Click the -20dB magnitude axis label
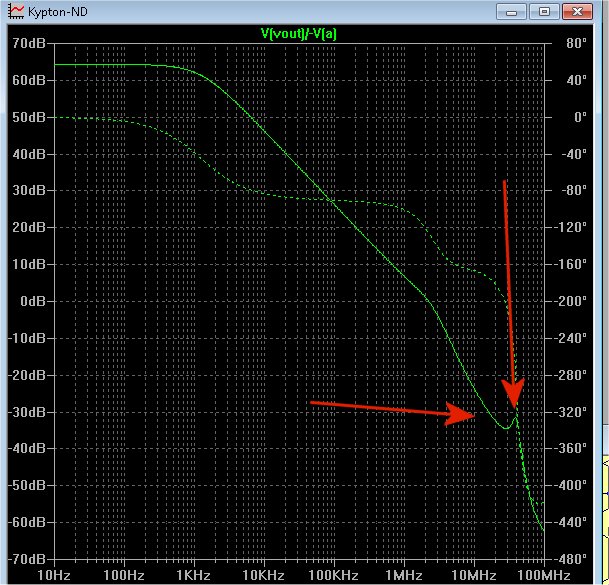This screenshot has height=585, width=609. tap(27, 375)
